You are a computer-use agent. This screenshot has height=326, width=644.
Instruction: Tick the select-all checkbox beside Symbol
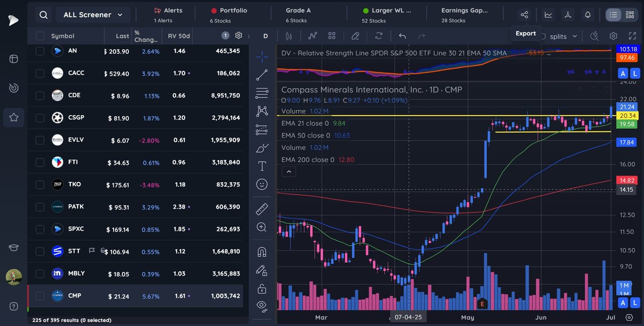[x=40, y=36]
